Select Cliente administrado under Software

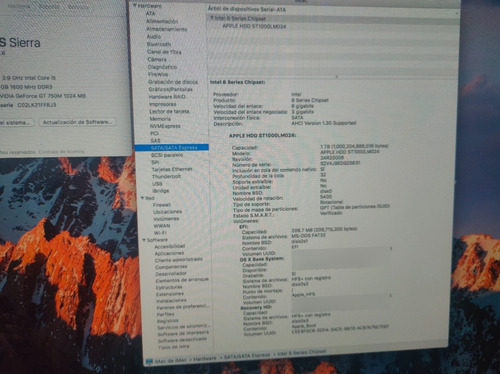[179, 259]
